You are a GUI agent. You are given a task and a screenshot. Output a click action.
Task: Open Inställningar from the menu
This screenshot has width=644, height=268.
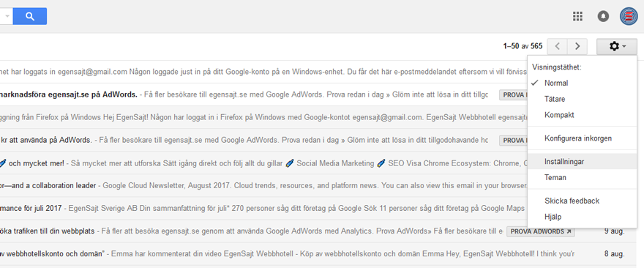582,162
